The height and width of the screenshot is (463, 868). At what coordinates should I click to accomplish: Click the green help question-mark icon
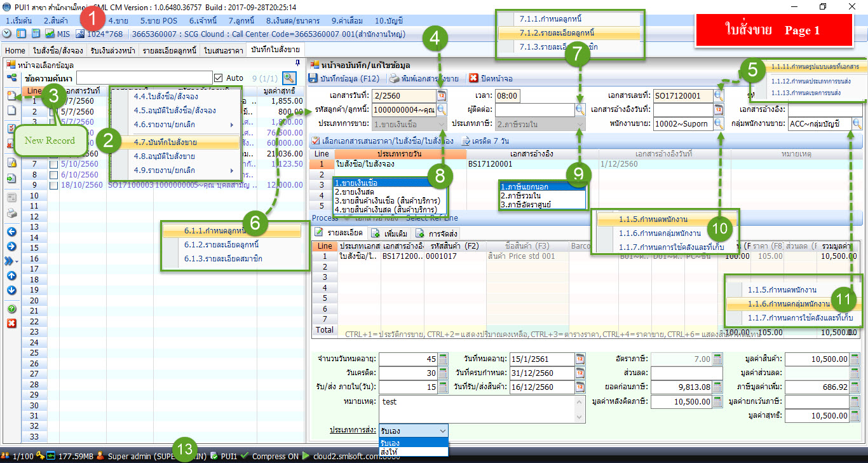pyautogui.click(x=11, y=309)
